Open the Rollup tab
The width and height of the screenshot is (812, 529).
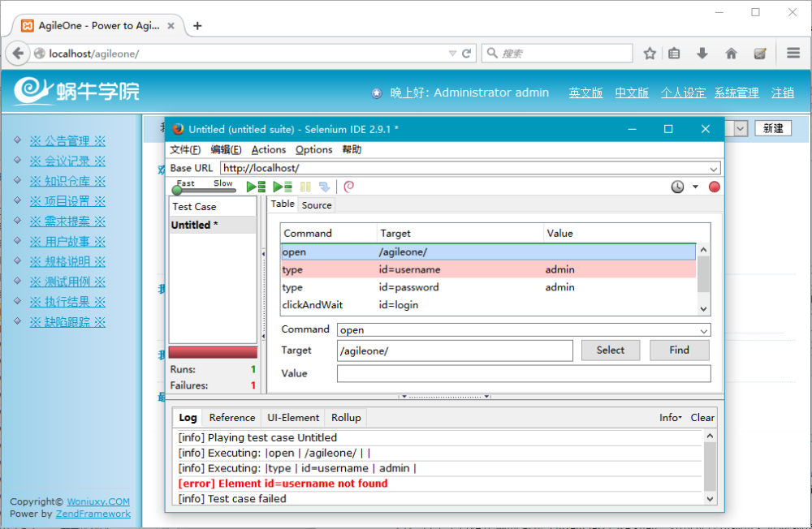[346, 418]
